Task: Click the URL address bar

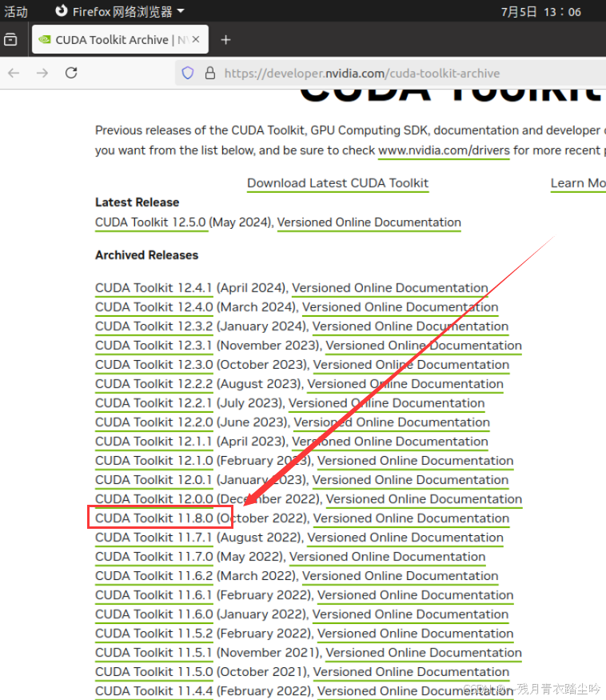Action: coord(400,73)
